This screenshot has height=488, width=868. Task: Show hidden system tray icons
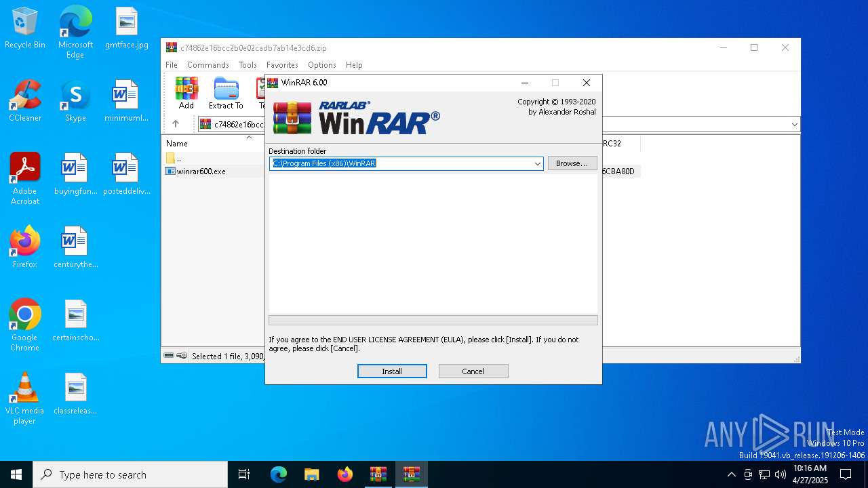tap(731, 474)
